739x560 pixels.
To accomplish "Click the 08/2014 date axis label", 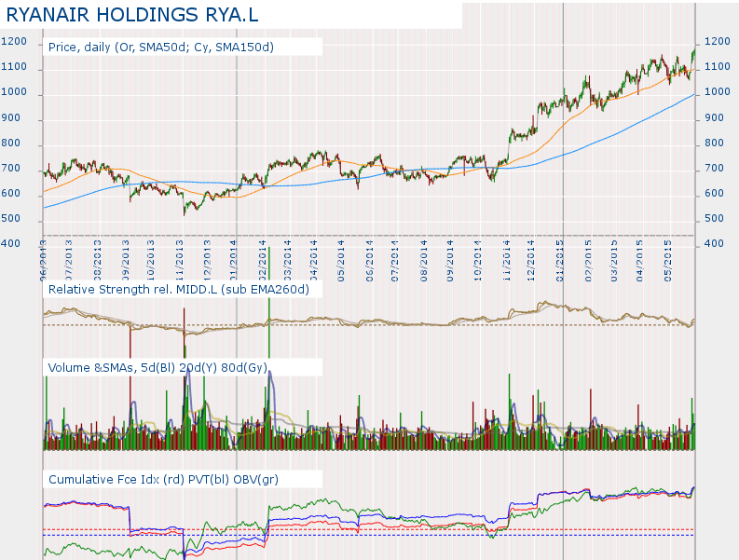I will (x=424, y=261).
